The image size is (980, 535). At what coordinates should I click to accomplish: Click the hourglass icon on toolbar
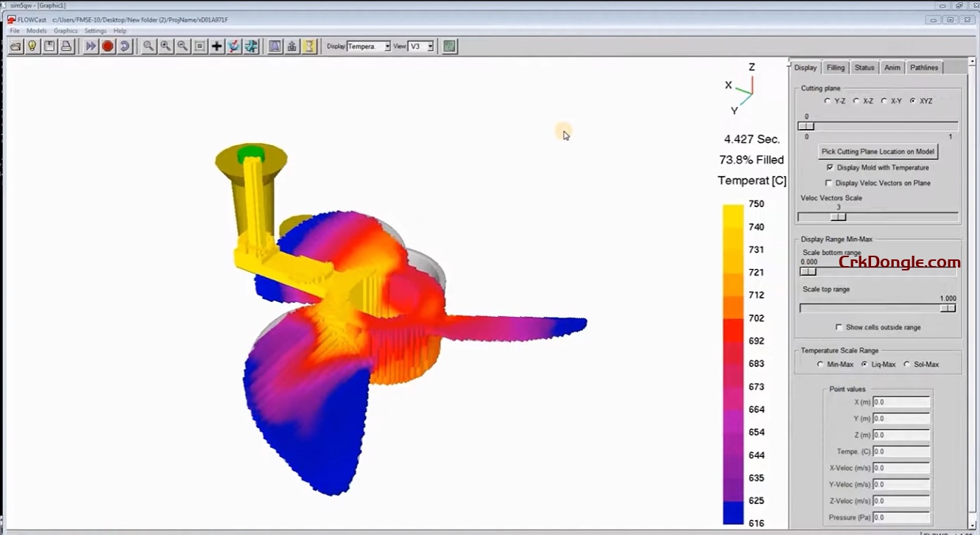coord(309,46)
